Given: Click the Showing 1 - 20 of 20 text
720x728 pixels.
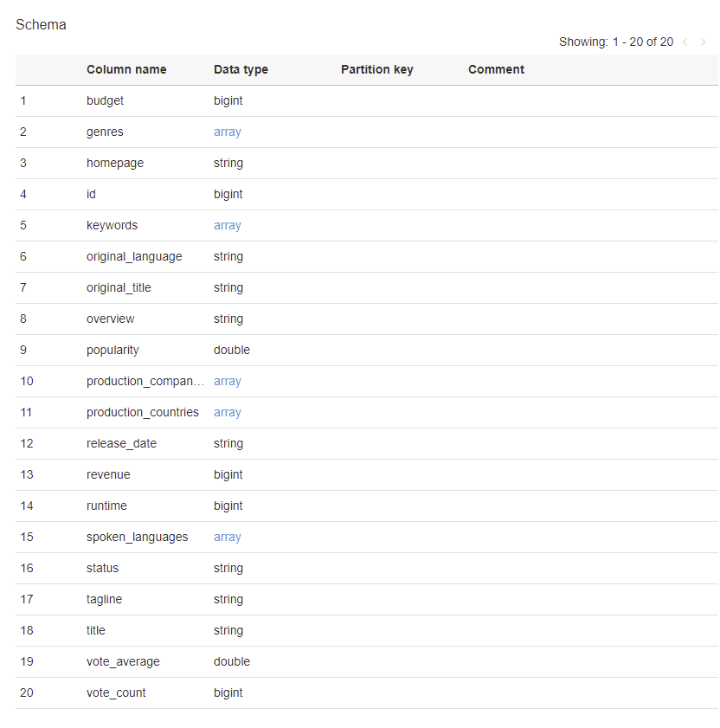Looking at the screenshot, I should coord(615,42).
